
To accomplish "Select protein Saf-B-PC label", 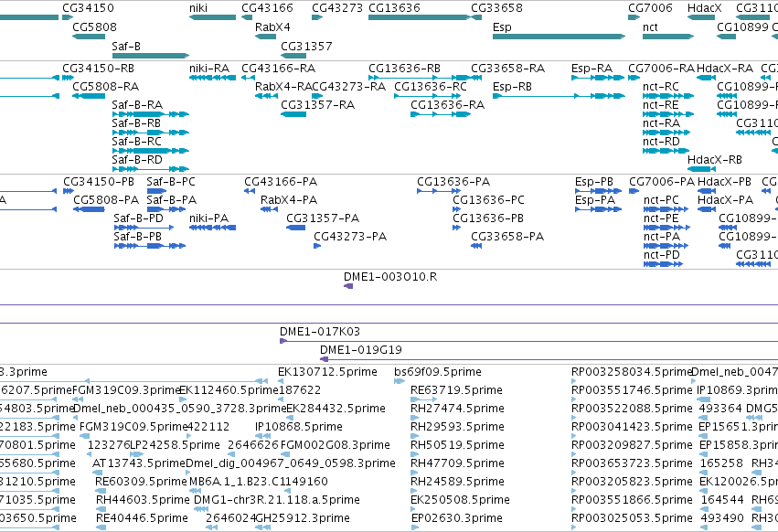I will 171,182.
